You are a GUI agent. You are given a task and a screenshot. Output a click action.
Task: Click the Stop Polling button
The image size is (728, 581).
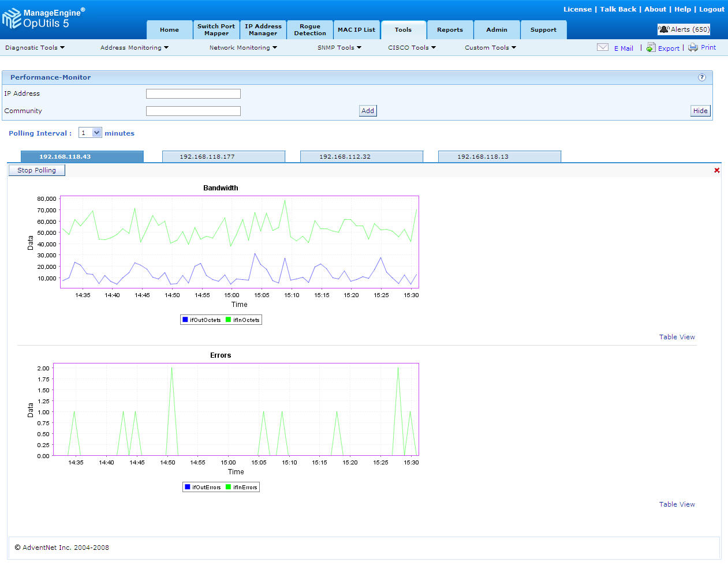click(36, 170)
